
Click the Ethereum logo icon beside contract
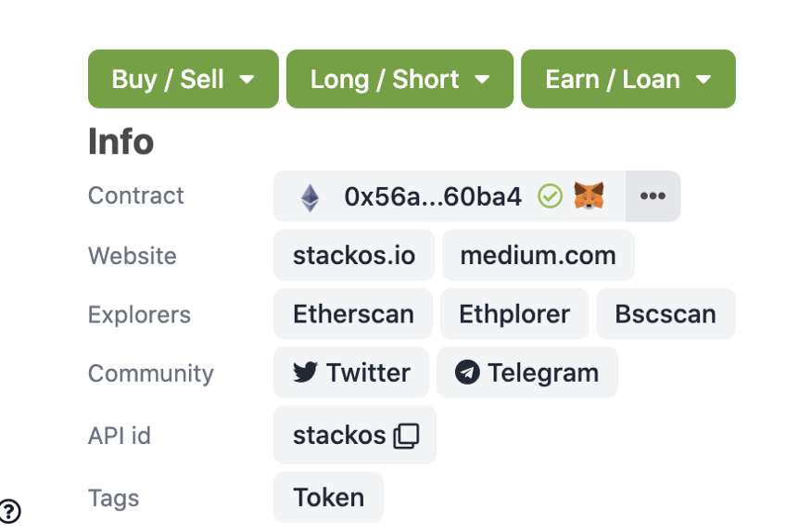pyautogui.click(x=310, y=197)
